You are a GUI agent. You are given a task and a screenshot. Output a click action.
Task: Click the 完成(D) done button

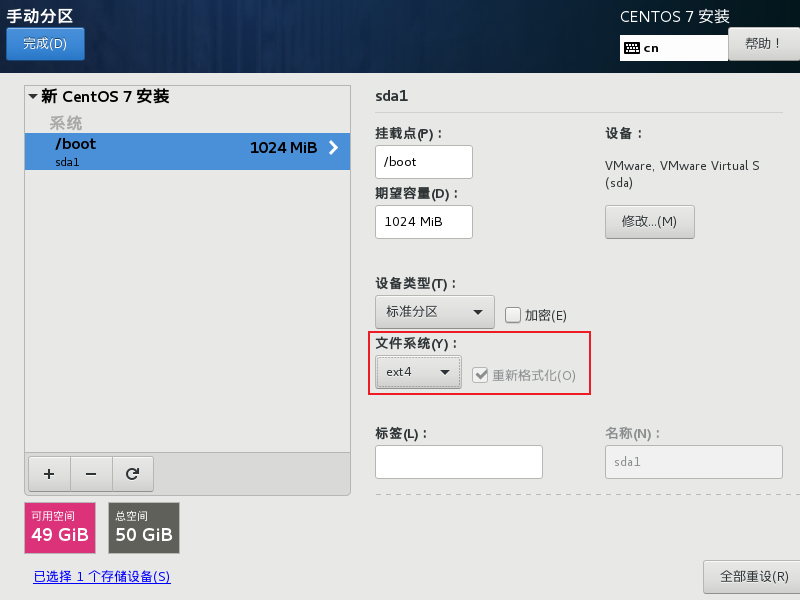click(45, 44)
